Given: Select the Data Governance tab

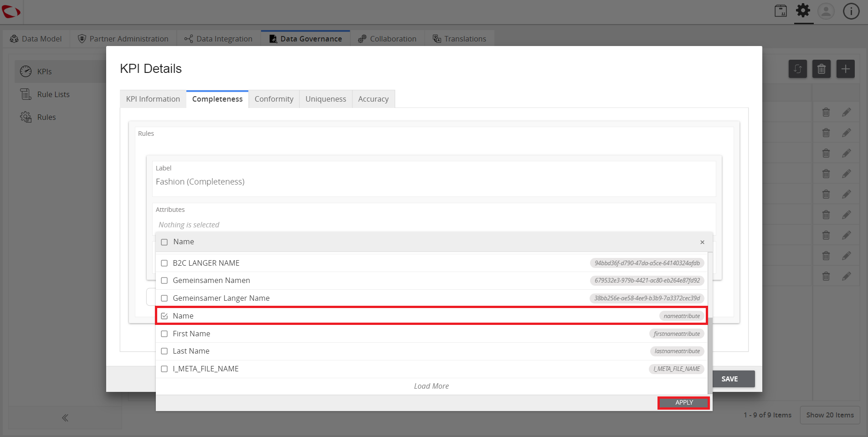Looking at the screenshot, I should 306,39.
